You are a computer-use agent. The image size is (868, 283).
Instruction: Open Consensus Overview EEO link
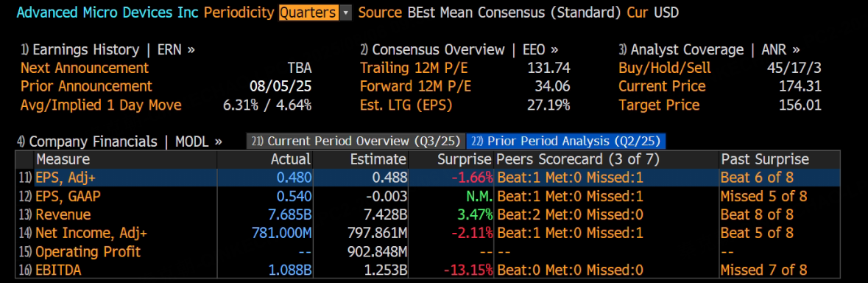click(x=459, y=50)
